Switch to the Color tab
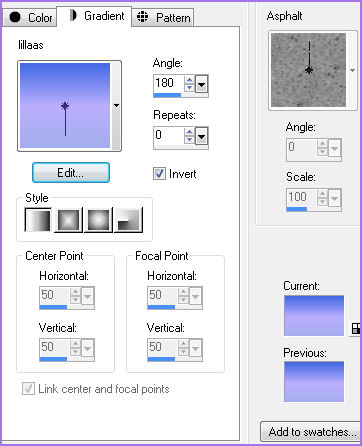This screenshot has width=362, height=446. (30, 17)
